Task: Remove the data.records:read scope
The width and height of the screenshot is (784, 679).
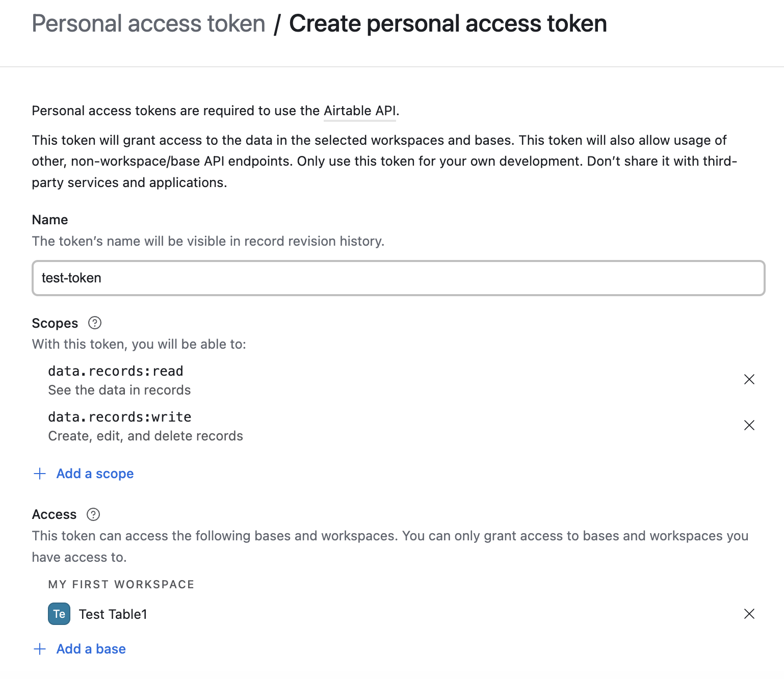Action: pos(749,379)
